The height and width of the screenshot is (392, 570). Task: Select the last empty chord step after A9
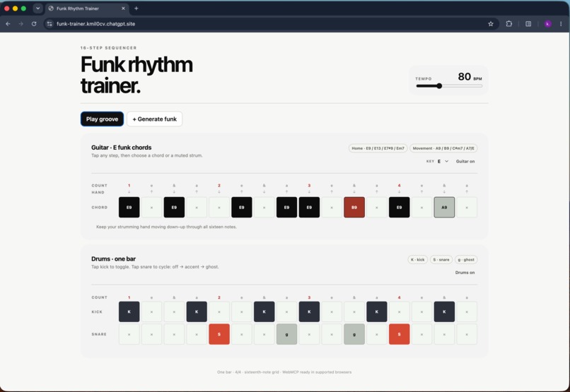coord(467,207)
